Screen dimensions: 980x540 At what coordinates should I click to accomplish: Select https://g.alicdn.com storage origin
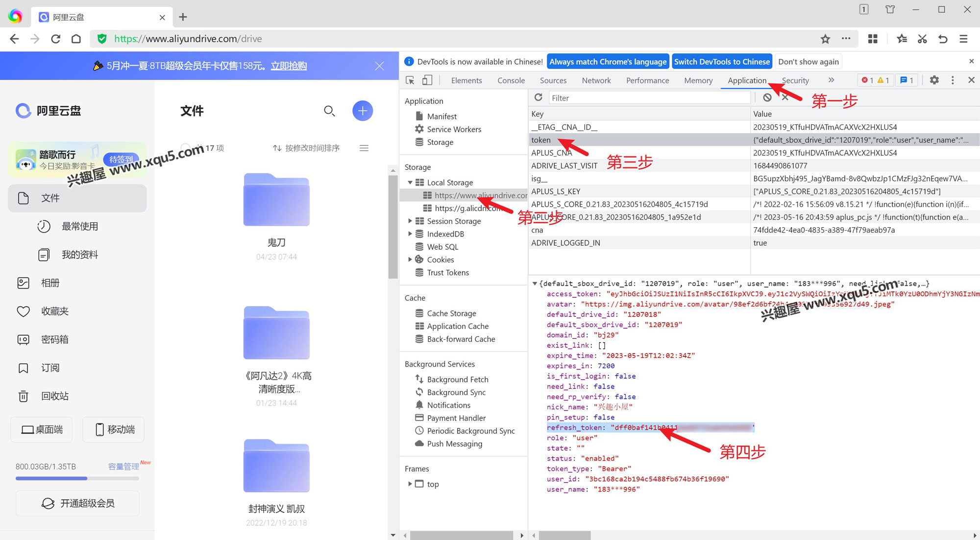[x=469, y=208]
